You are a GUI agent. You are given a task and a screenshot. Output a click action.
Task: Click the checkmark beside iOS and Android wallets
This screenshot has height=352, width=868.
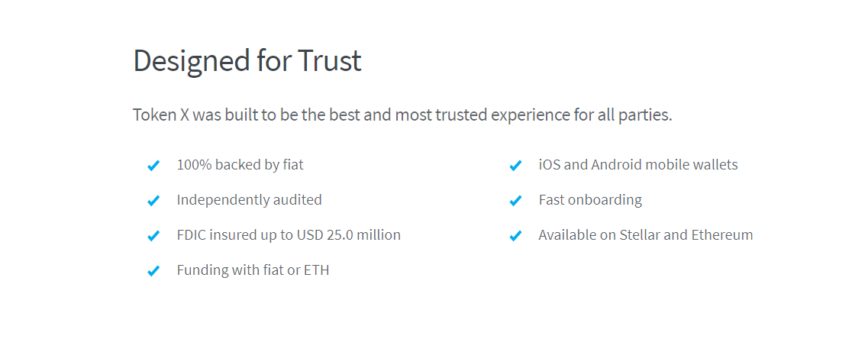pyautogui.click(x=515, y=166)
